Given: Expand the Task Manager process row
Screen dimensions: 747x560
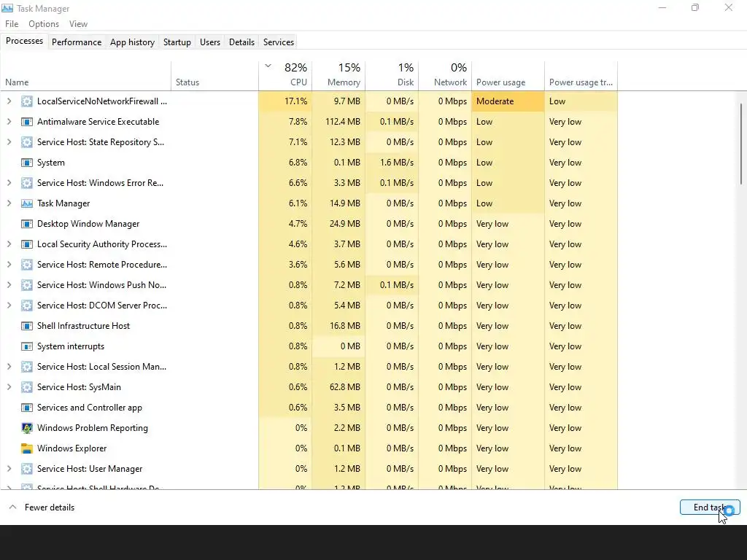Looking at the screenshot, I should click(x=9, y=203).
